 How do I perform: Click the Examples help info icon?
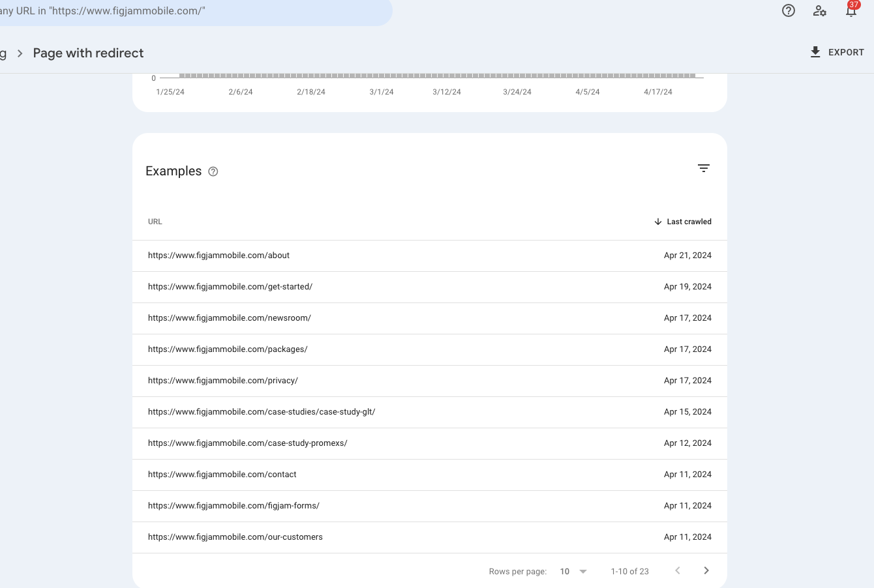point(213,171)
